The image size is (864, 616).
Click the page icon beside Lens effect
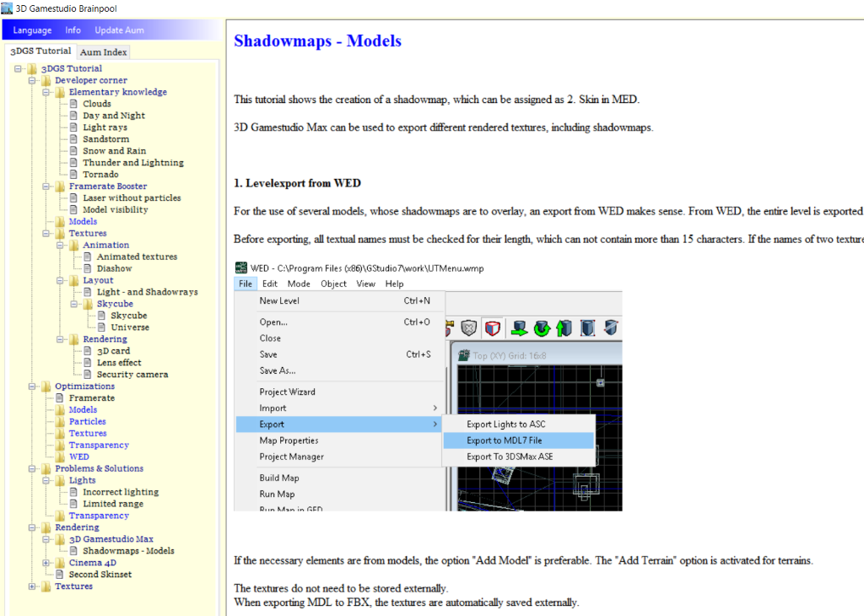(87, 363)
